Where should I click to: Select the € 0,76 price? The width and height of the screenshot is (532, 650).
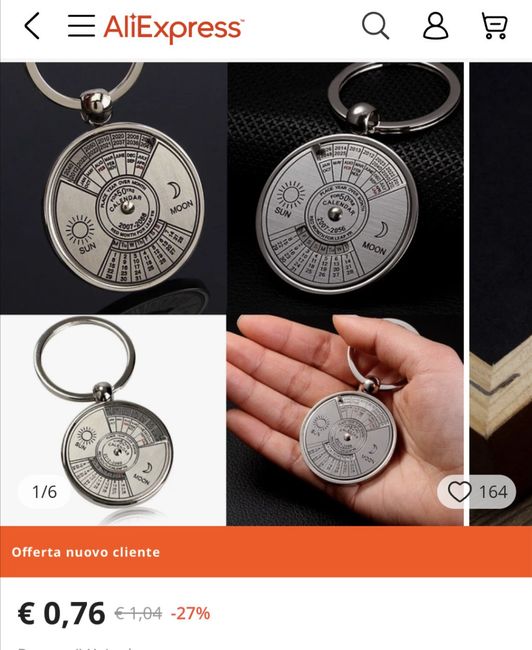pyautogui.click(x=61, y=613)
